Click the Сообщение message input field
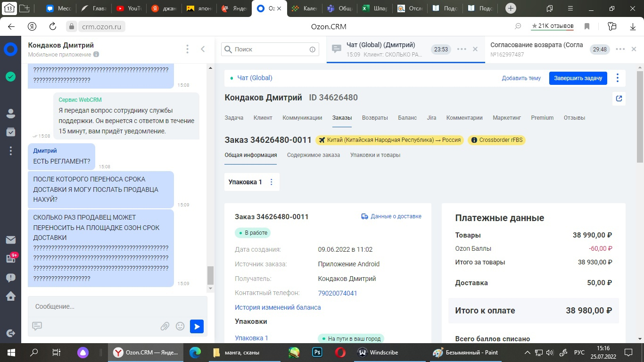Viewport: 644px width, 362px height. click(x=117, y=306)
